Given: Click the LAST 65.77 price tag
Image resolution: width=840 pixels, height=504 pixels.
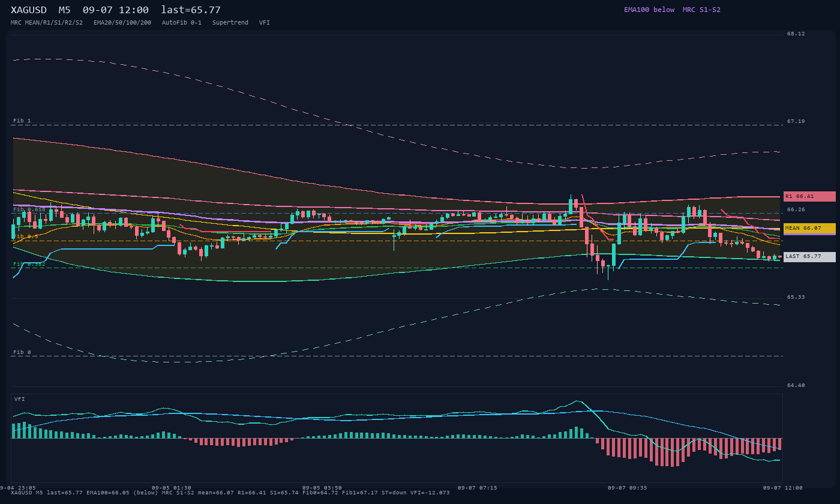Looking at the screenshot, I should pos(809,257).
